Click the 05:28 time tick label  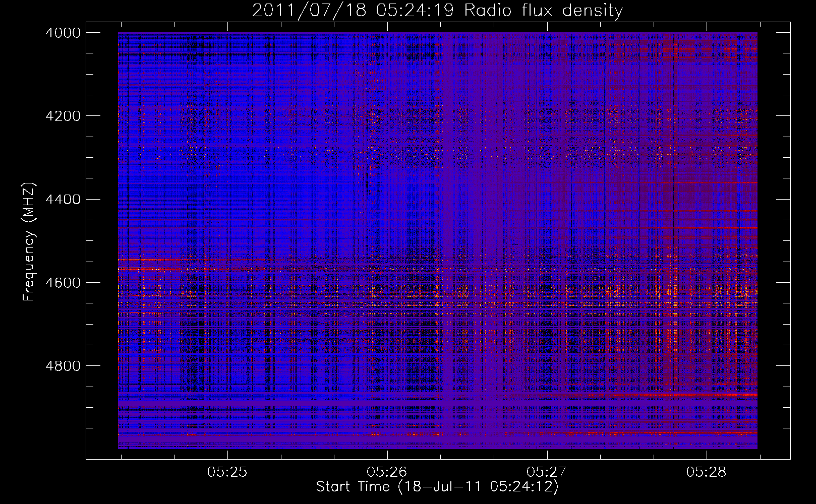click(x=707, y=472)
